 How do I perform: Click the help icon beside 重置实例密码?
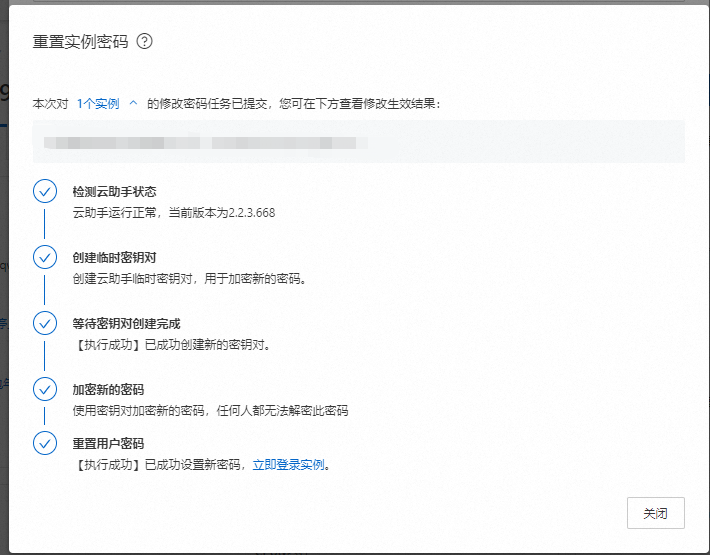click(x=145, y=42)
